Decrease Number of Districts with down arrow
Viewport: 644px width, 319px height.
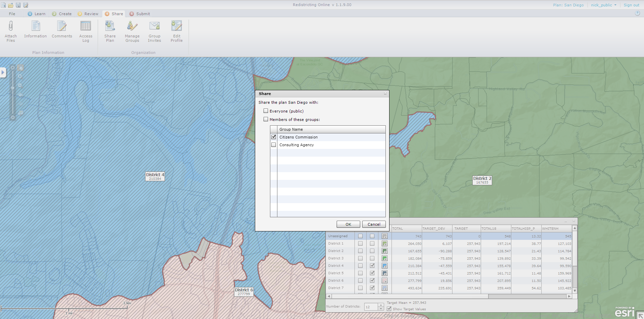[x=381, y=309]
